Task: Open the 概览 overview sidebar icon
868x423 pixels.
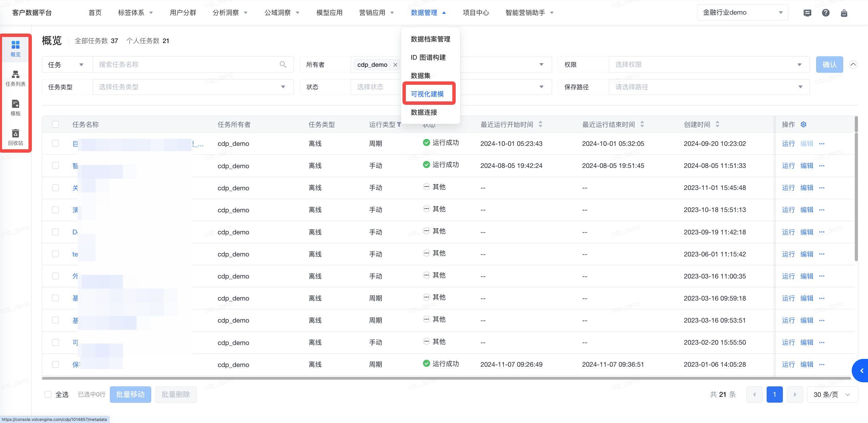Action: point(16,49)
